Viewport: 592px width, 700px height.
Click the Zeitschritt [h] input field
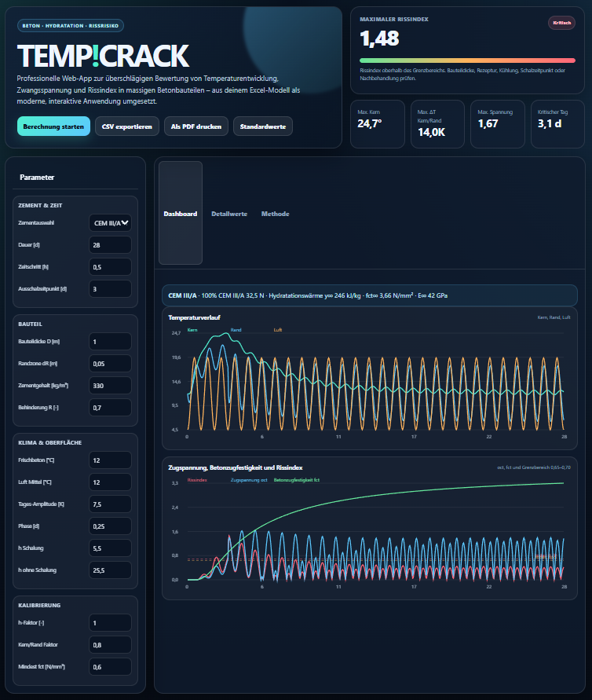[110, 267]
